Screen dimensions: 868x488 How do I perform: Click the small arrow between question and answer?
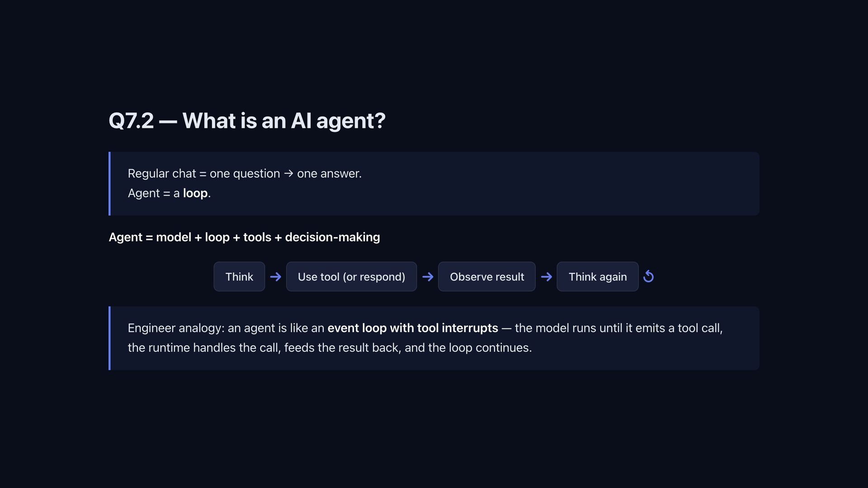click(288, 174)
